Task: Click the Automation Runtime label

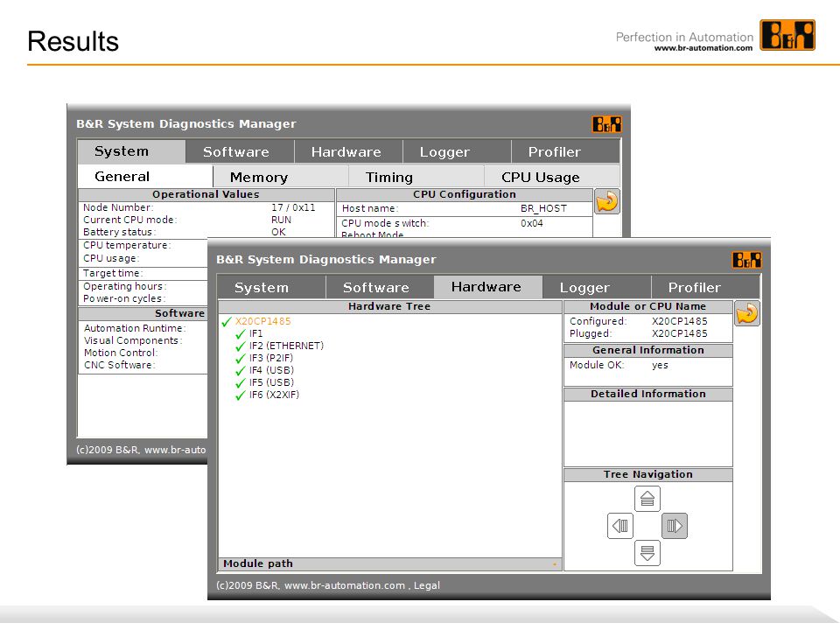Action: (135, 328)
